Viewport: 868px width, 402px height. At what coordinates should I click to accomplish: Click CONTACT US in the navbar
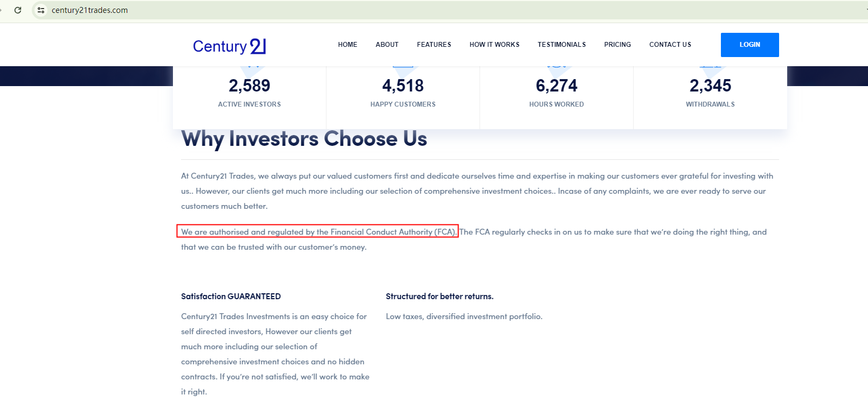(670, 45)
